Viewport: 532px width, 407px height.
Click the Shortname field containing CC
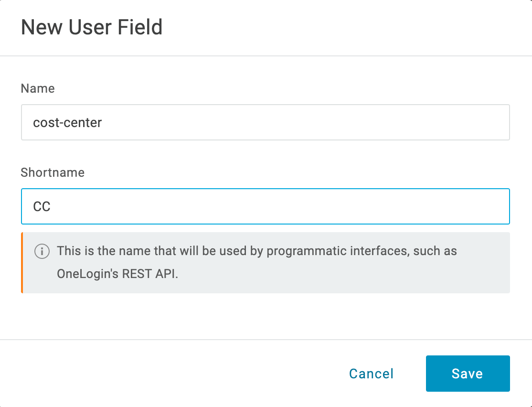click(265, 206)
